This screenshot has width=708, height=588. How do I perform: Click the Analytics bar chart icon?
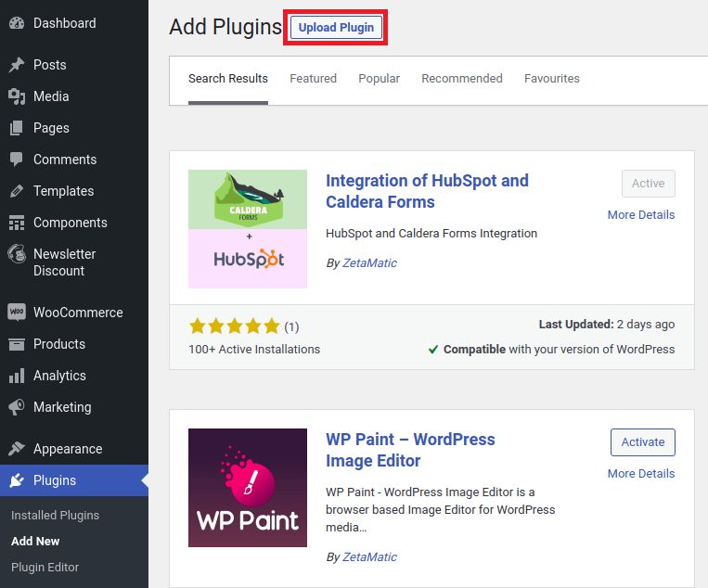17,376
